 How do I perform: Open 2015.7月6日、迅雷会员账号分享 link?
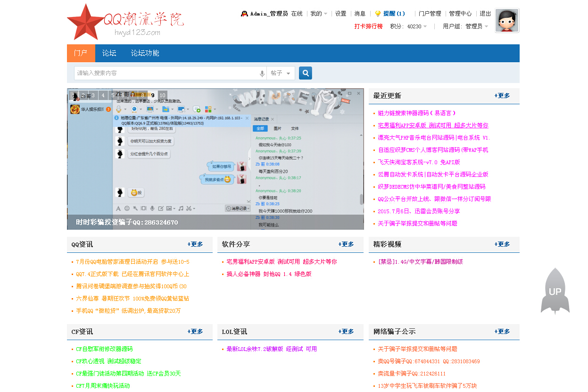419,211
